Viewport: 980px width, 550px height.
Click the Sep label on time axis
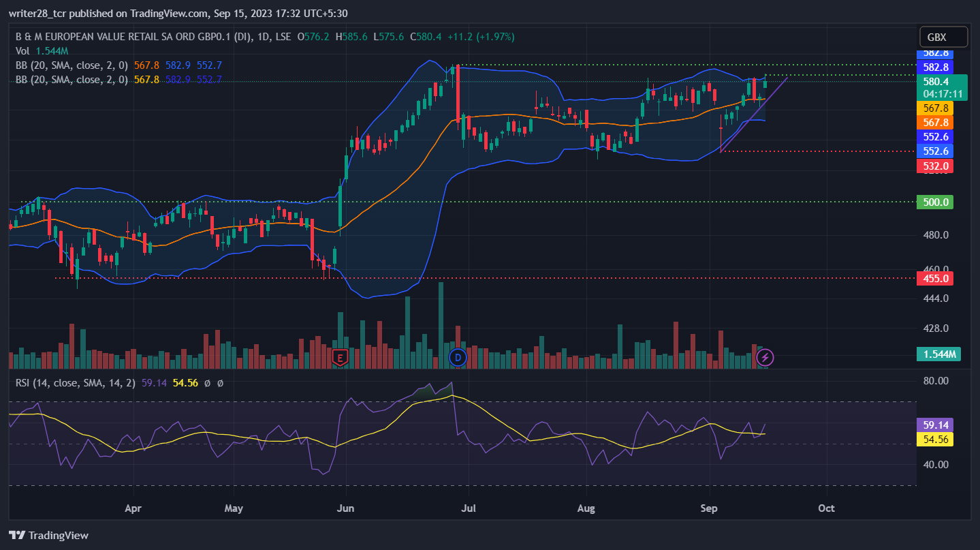tap(710, 508)
